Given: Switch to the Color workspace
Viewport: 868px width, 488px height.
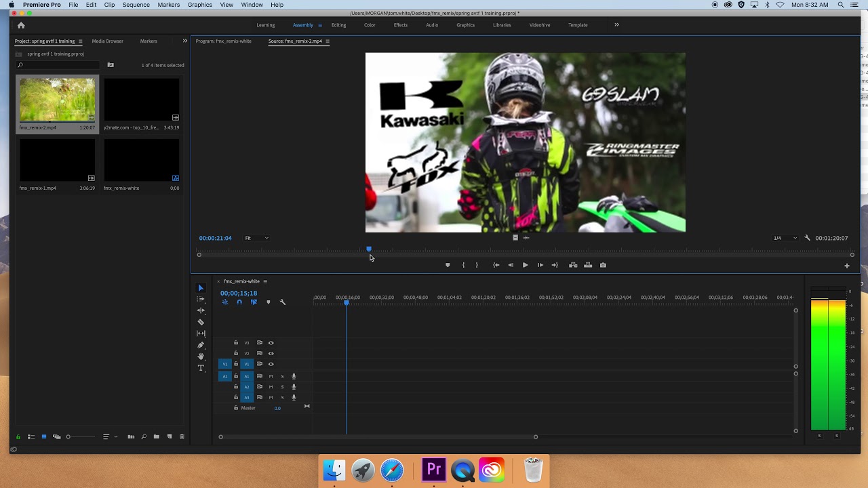Looking at the screenshot, I should point(370,25).
